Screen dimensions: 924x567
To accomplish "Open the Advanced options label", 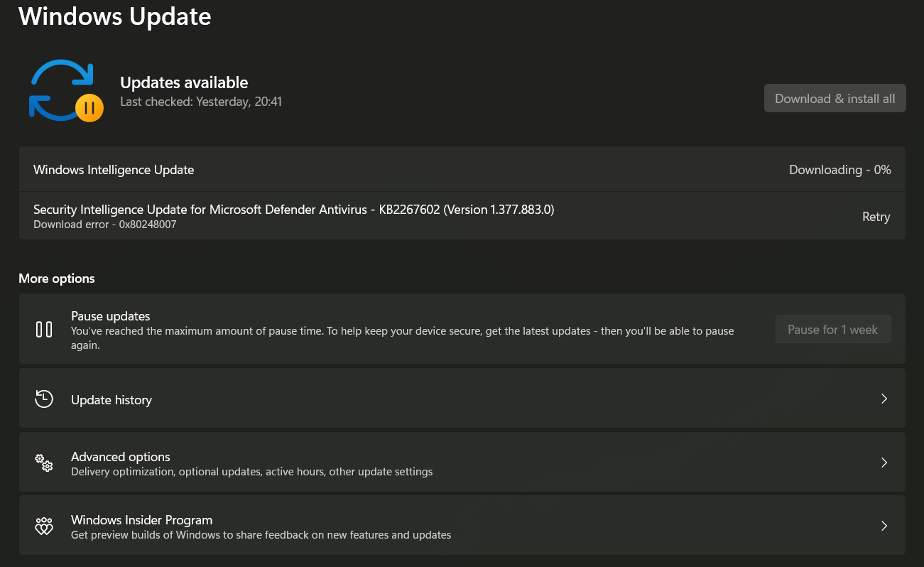I will (121, 457).
